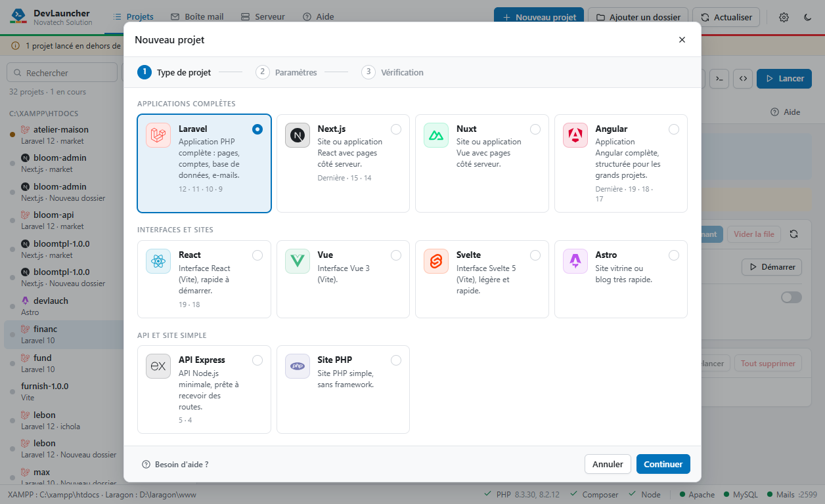Open terminal icon button beside Lancer

pyautogui.click(x=721, y=79)
